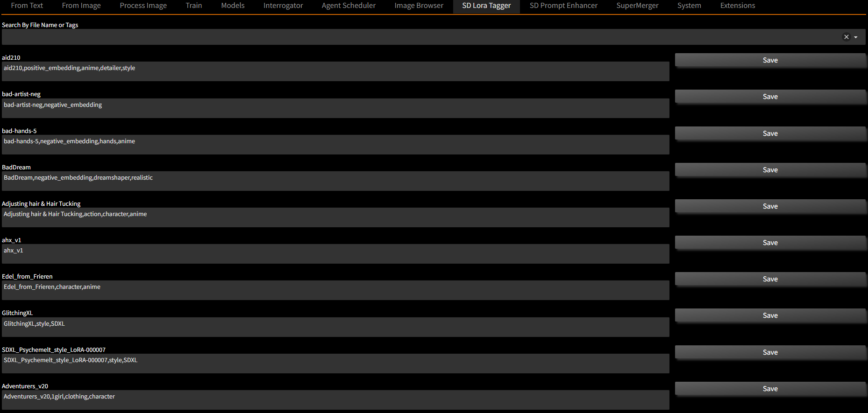Edit the ahx_v1 tags text box
Viewport: 868px width, 413px height.
pos(335,254)
